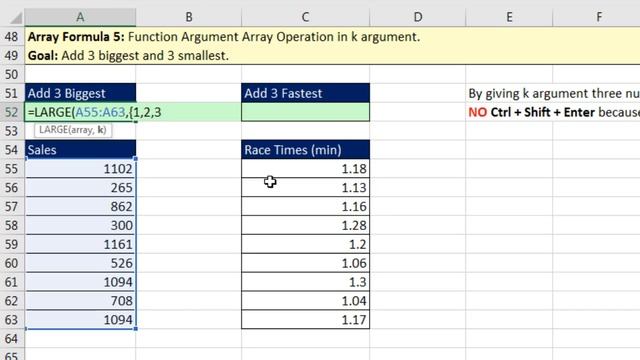Click sales value 300
This screenshot has width=640, height=360.
pyautogui.click(x=80, y=225)
